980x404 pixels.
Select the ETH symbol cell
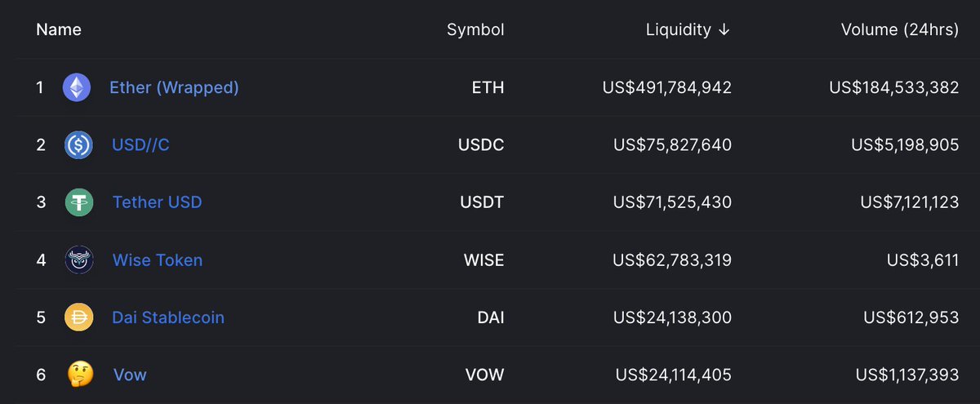pos(487,87)
